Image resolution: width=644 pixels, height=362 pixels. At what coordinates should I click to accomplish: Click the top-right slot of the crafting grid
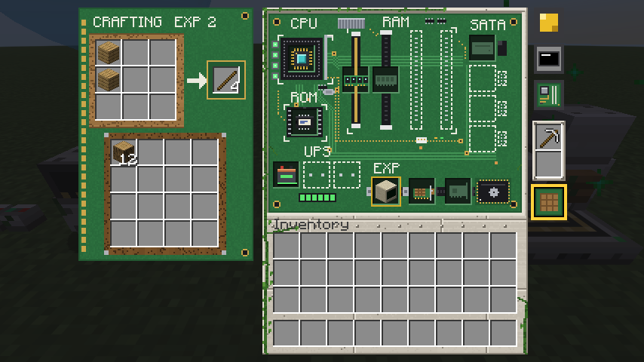point(163,53)
